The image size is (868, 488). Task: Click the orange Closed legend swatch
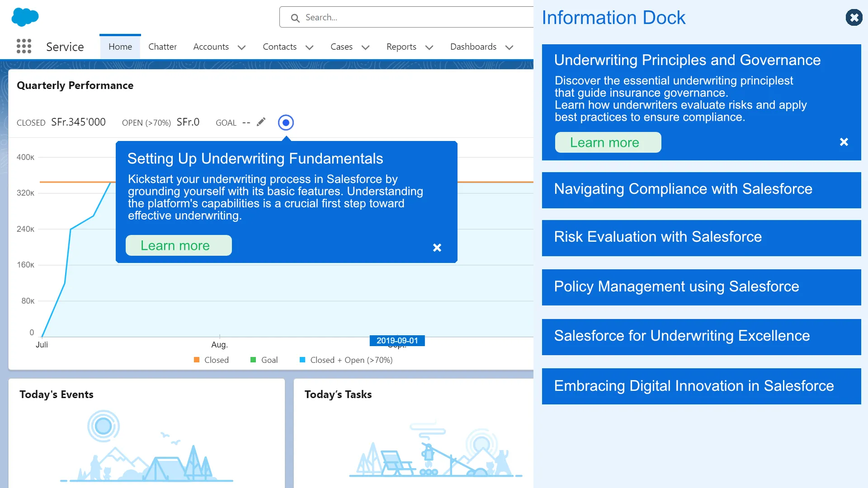pyautogui.click(x=197, y=360)
